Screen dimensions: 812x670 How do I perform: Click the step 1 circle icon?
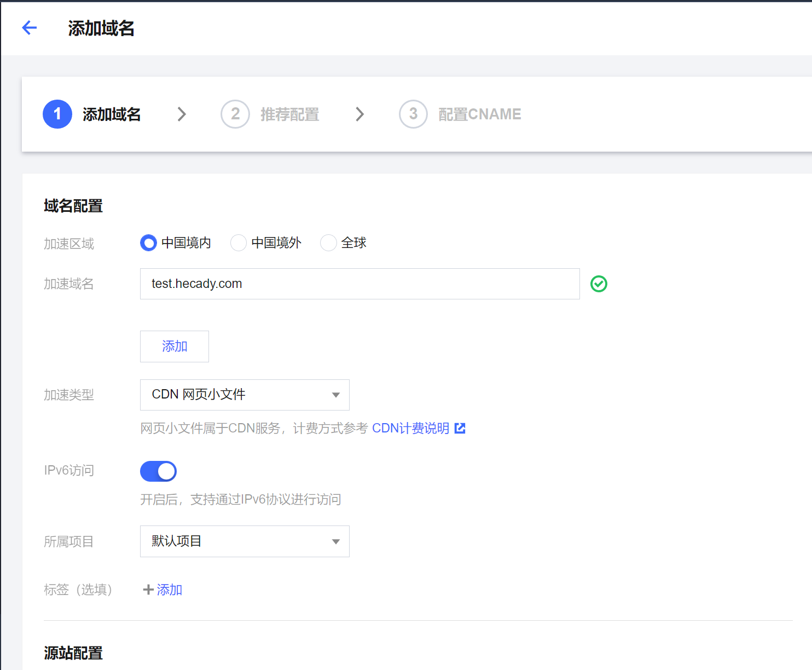[57, 114]
